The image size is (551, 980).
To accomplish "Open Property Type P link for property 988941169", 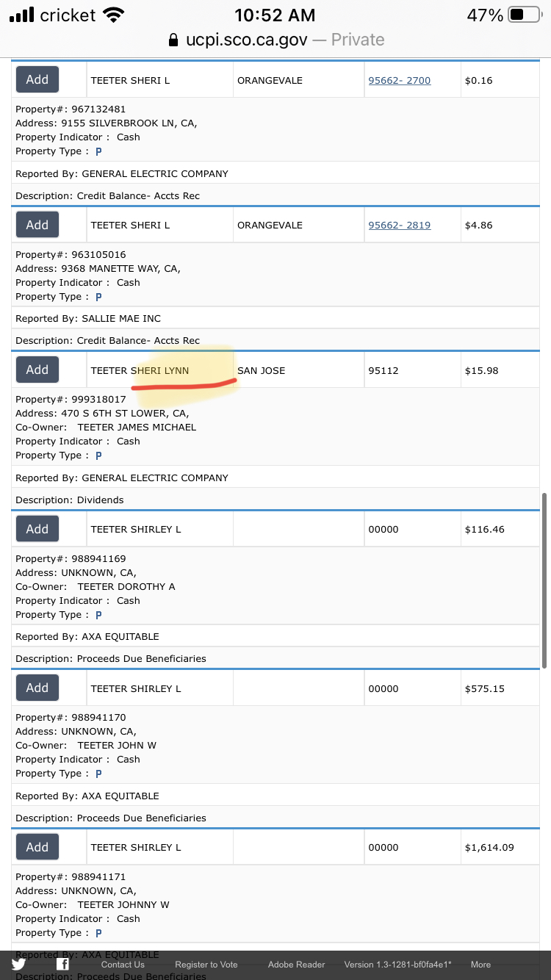I will pyautogui.click(x=98, y=615).
